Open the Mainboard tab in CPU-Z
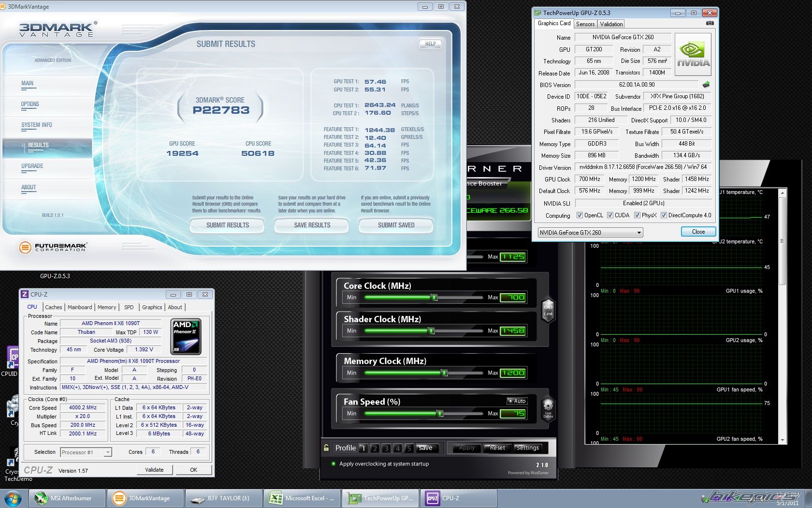The image size is (812, 508). [80, 307]
